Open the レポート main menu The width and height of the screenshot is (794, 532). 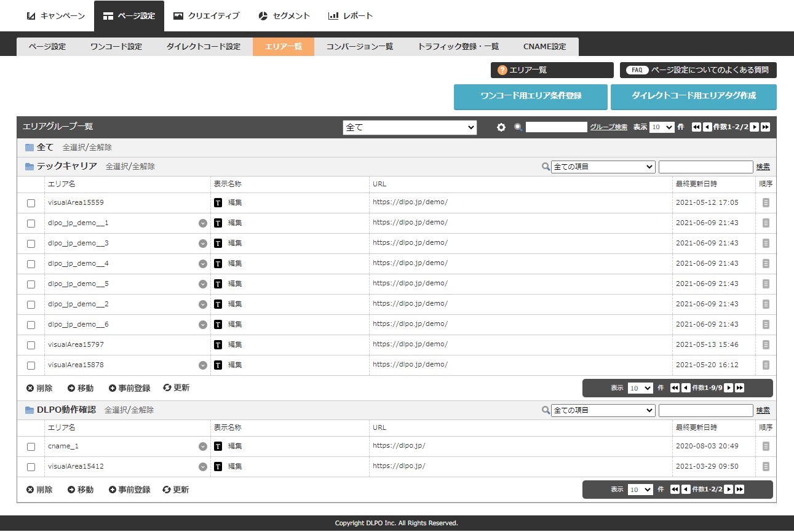351,16
